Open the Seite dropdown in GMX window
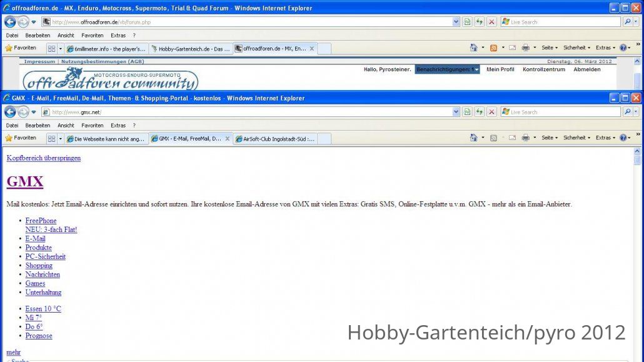This screenshot has width=644, height=362. 550,138
